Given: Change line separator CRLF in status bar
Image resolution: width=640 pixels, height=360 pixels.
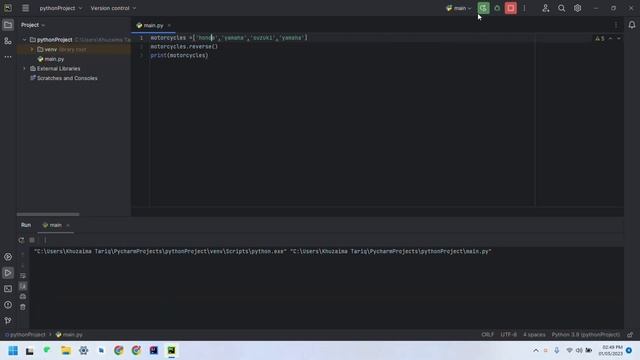Looking at the screenshot, I should click(x=487, y=335).
